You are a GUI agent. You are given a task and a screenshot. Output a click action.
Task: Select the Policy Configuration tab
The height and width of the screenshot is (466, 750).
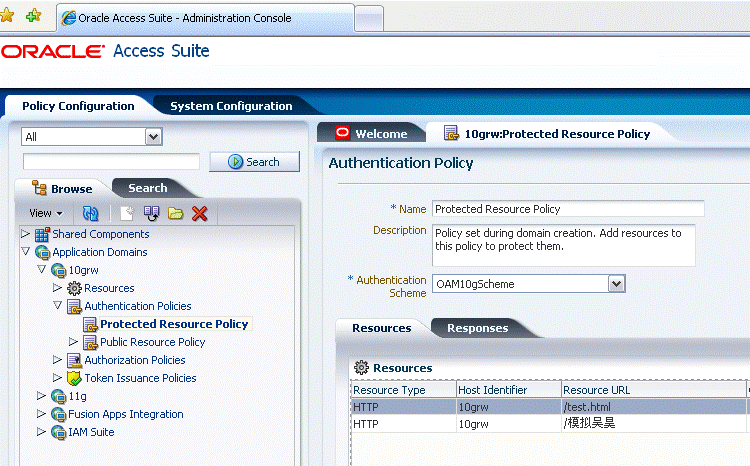(x=78, y=106)
